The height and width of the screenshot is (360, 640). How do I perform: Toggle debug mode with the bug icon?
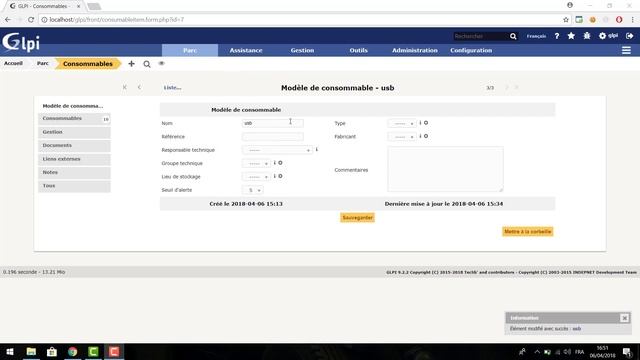[587, 36]
